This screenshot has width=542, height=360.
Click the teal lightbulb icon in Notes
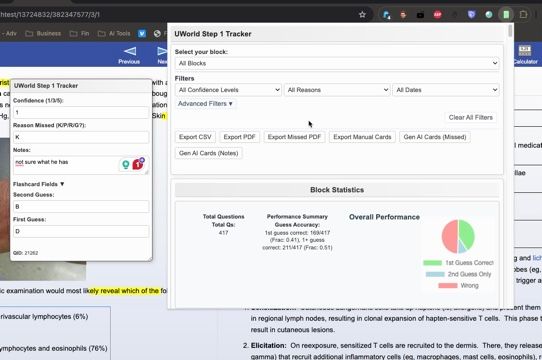tap(125, 165)
